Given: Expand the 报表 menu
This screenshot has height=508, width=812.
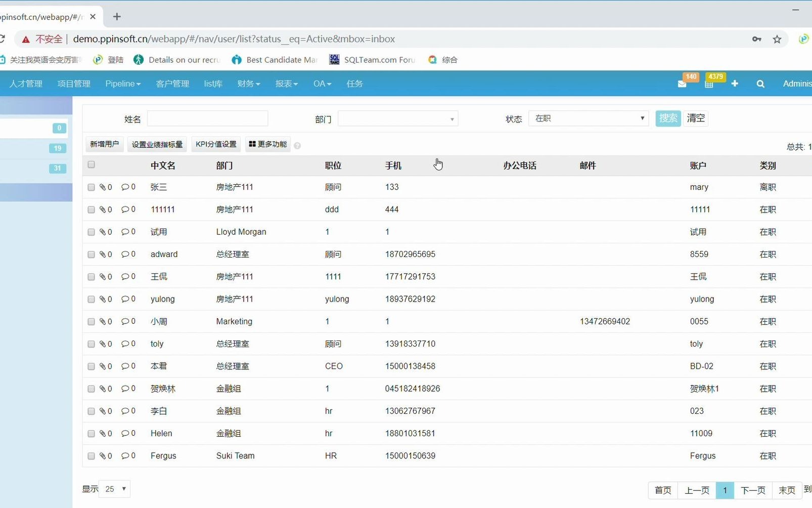Looking at the screenshot, I should [287, 83].
